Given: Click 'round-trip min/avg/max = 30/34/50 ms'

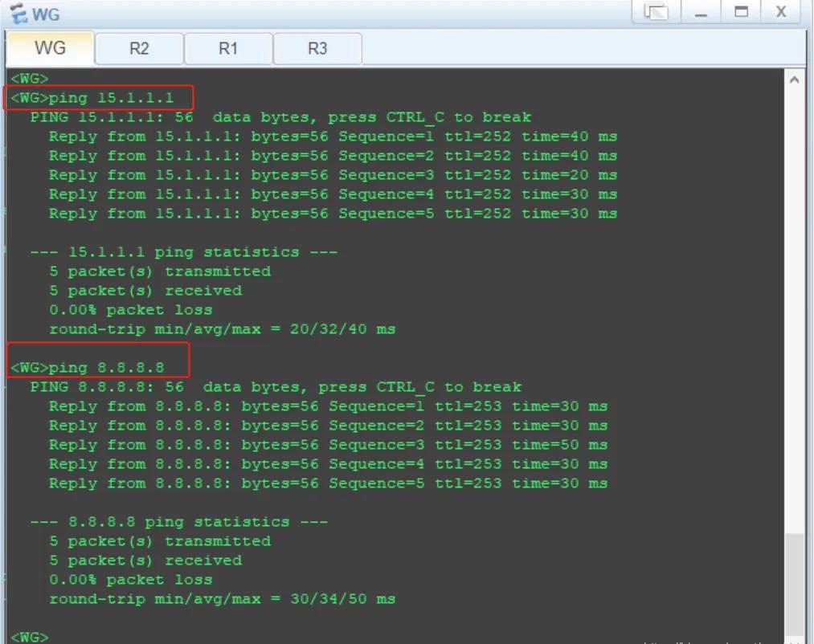Looking at the screenshot, I should (x=223, y=599).
